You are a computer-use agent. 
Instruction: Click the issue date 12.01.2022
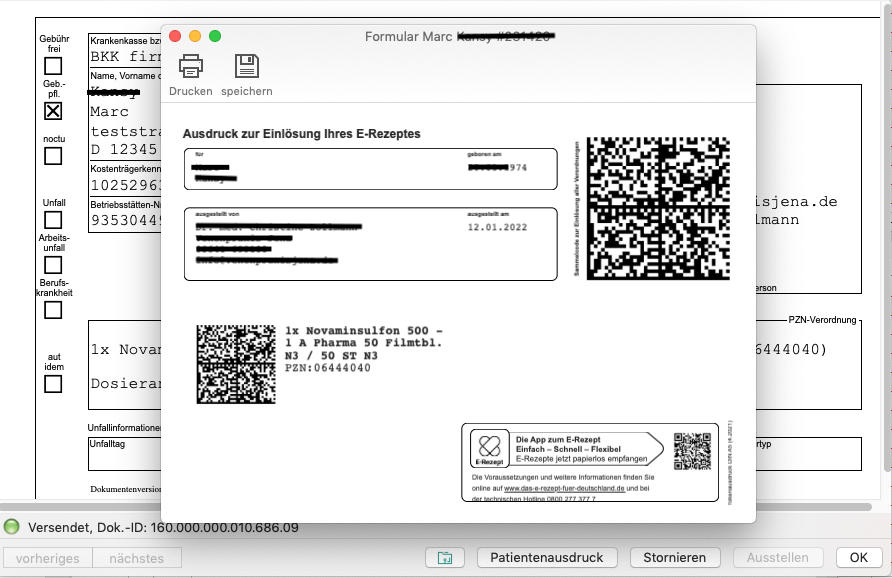pyautogui.click(x=497, y=227)
